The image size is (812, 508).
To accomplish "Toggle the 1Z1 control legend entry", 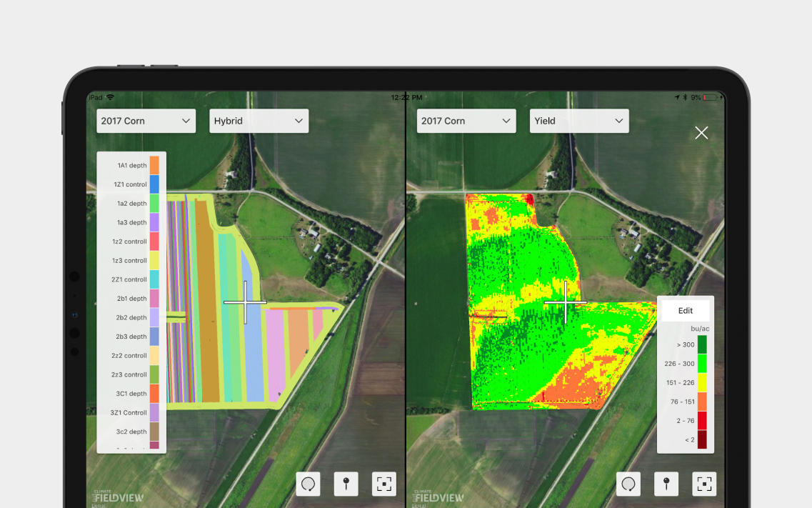I will tap(131, 184).
